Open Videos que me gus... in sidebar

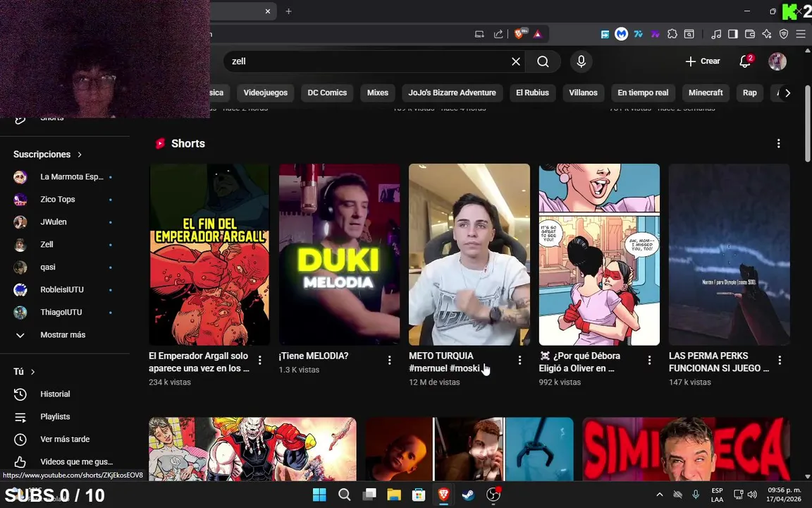(65, 462)
